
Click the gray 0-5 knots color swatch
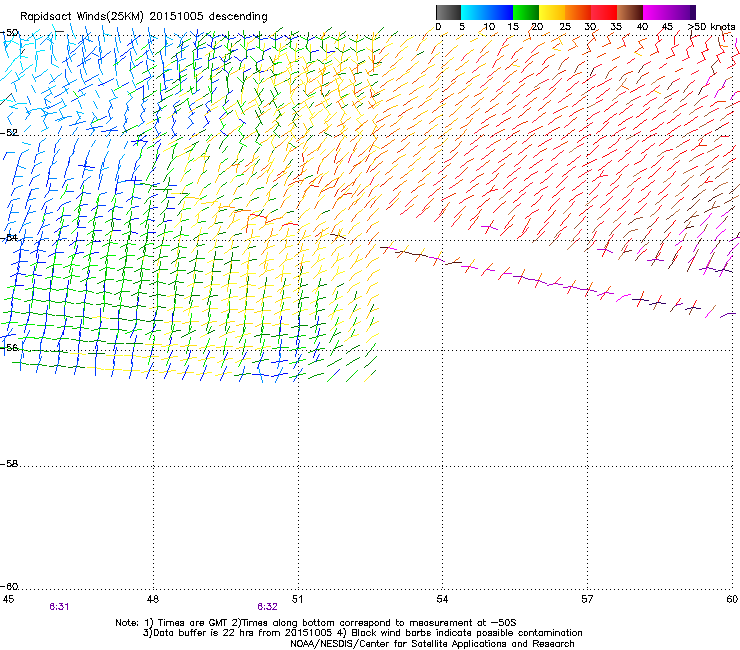pos(448,12)
